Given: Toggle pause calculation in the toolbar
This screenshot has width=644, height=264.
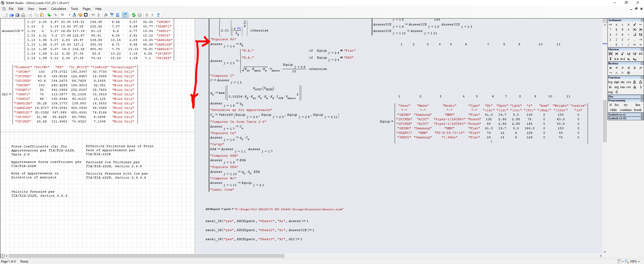Looking at the screenshot, I should [147, 15].
